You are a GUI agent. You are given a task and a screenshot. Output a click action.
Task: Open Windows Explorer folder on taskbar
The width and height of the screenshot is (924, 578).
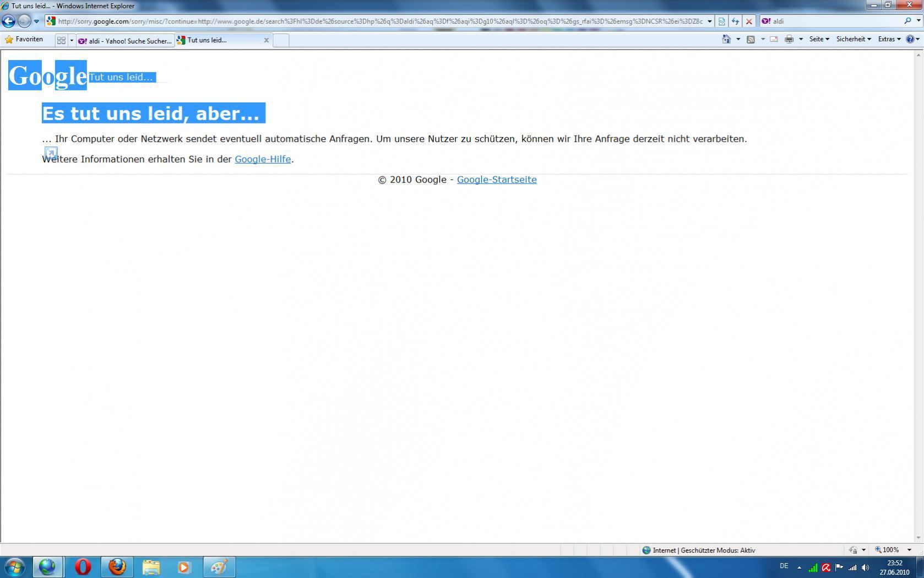click(x=151, y=567)
